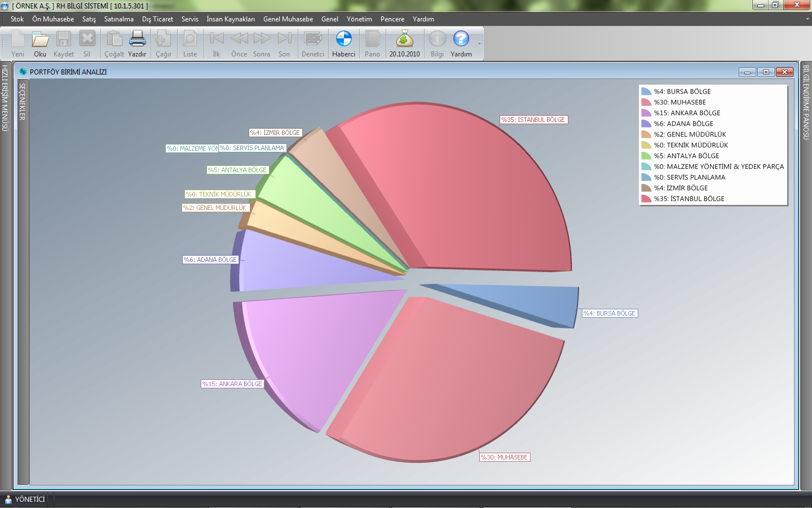Click the MUHASEBE pie chart label
Image resolution: width=812 pixels, height=508 pixels.
(x=504, y=457)
